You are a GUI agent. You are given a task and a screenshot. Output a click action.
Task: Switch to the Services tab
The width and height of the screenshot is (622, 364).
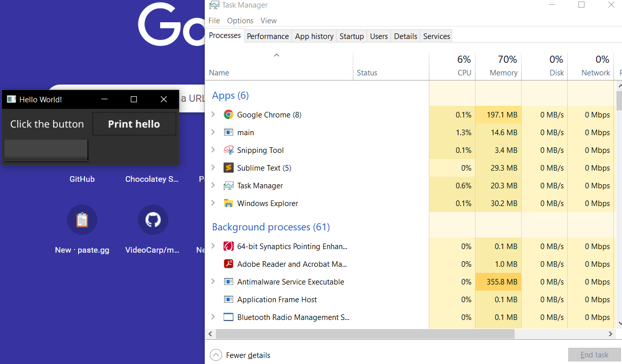[436, 36]
